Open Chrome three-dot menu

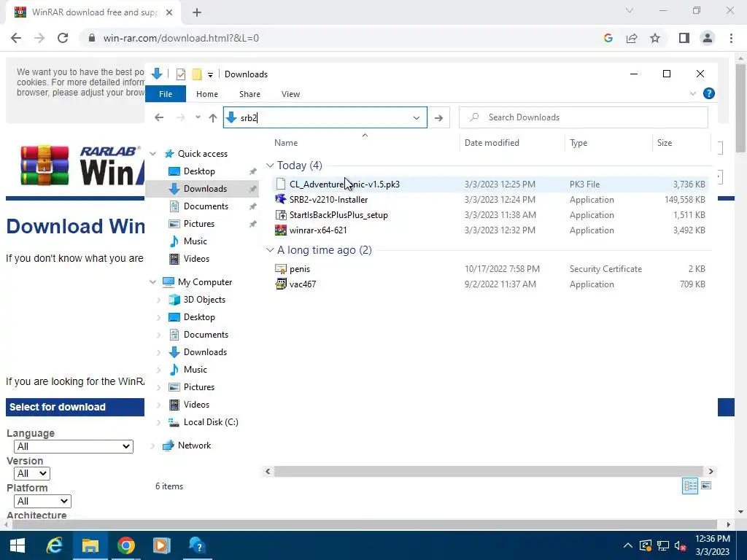(731, 38)
